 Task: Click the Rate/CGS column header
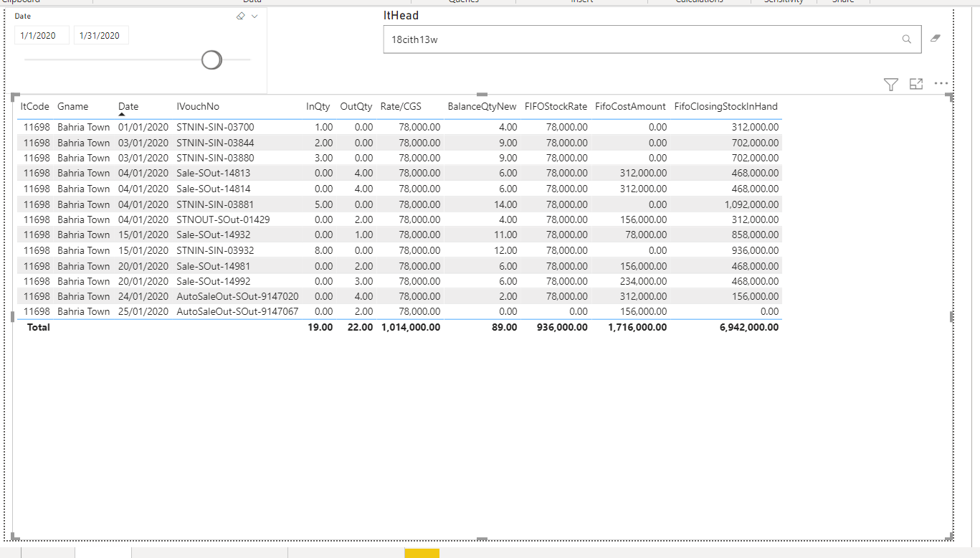401,106
